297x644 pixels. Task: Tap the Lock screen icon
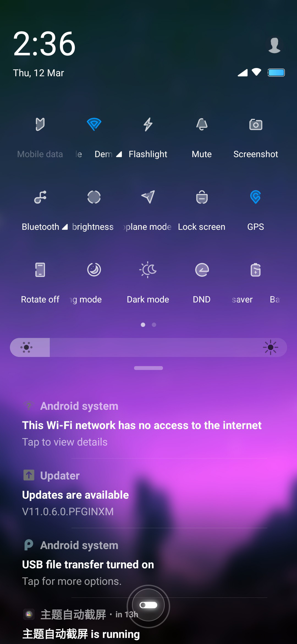[202, 197]
